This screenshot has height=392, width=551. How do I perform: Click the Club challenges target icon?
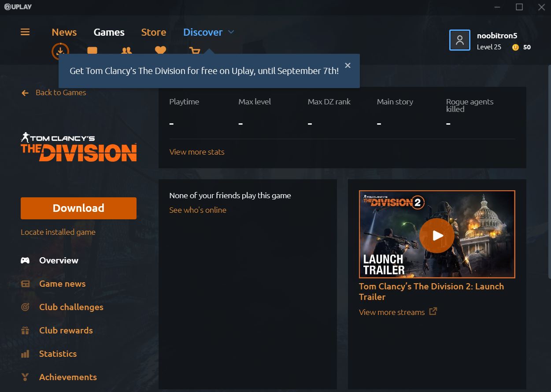click(x=26, y=307)
